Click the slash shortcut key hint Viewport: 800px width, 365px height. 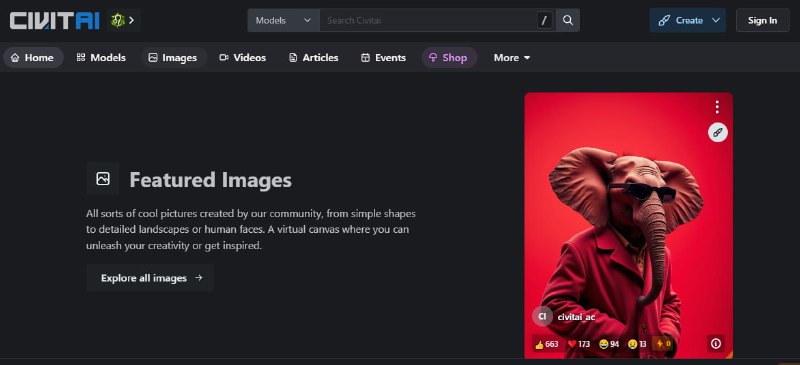click(544, 20)
